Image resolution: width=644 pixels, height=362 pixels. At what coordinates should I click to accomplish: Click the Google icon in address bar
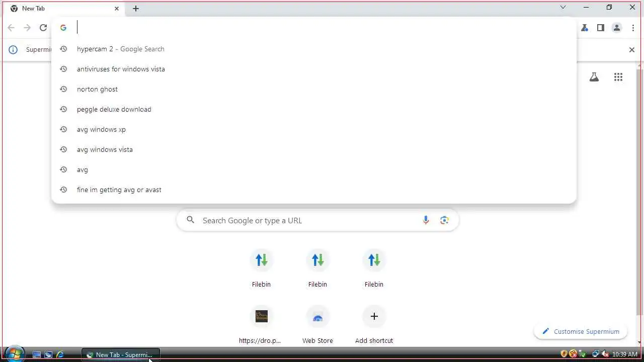point(63,28)
